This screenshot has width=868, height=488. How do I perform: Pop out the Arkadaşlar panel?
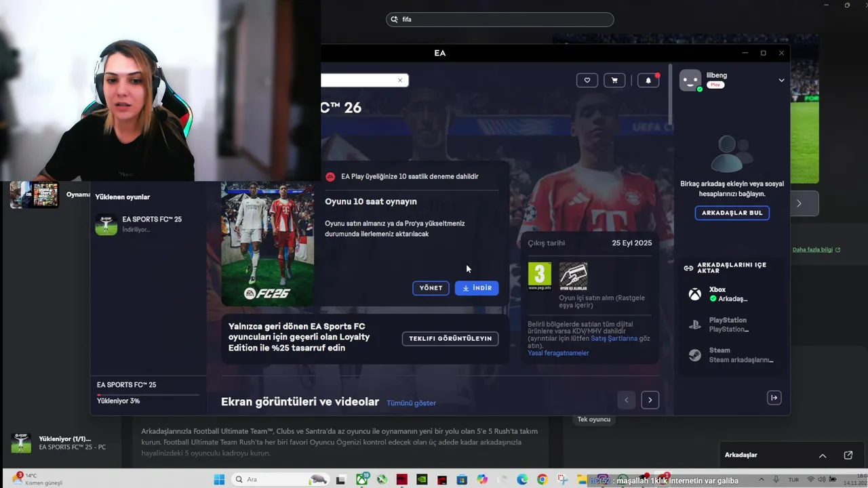[848, 455]
